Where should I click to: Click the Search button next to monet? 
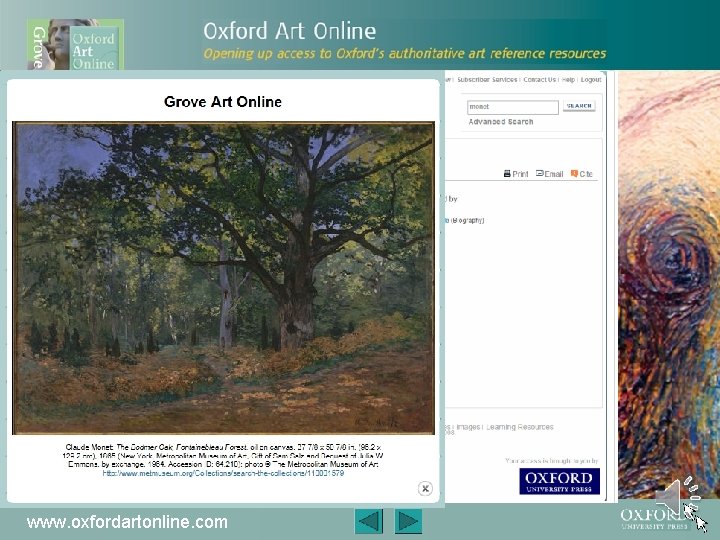click(579, 106)
